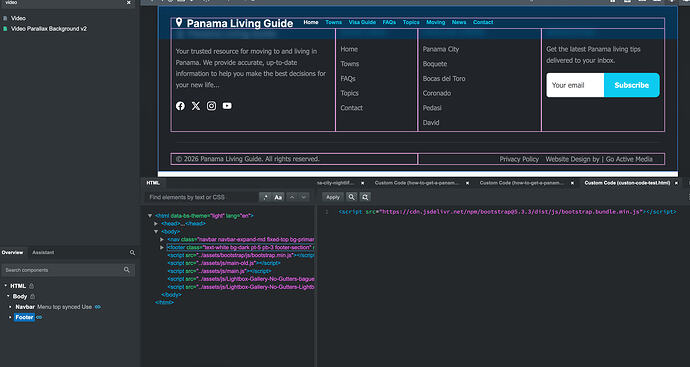Clear the 'video' component search with the X
The width and height of the screenshot is (690, 367).
coord(128,3)
